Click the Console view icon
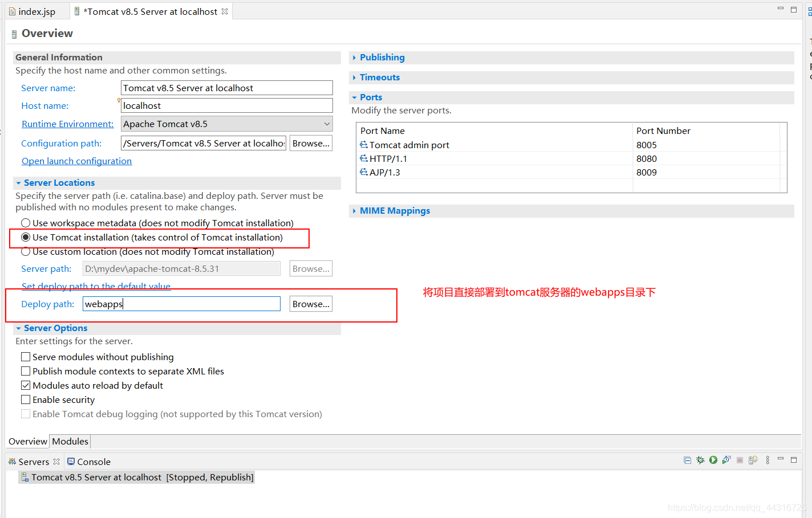The image size is (812, 518). click(x=71, y=462)
